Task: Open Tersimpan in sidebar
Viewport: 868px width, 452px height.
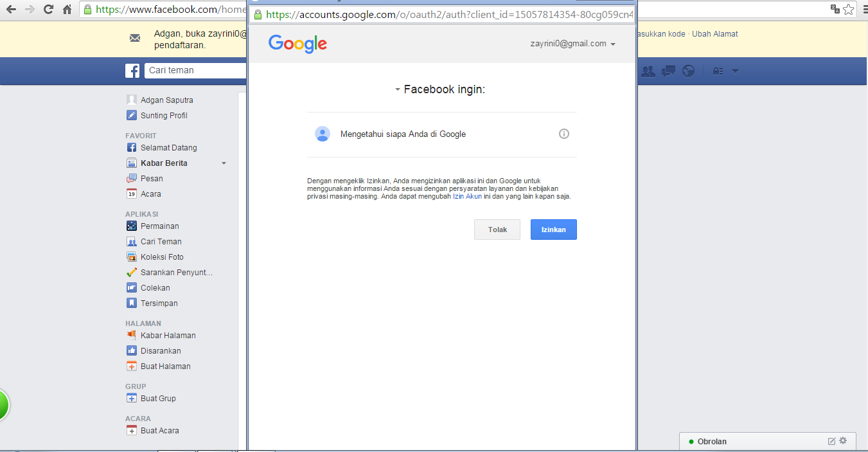Action: (x=159, y=303)
